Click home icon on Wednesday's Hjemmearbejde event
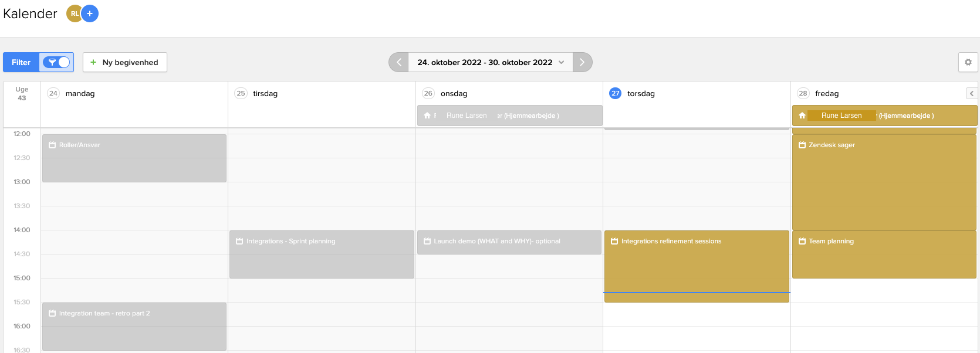 (427, 116)
